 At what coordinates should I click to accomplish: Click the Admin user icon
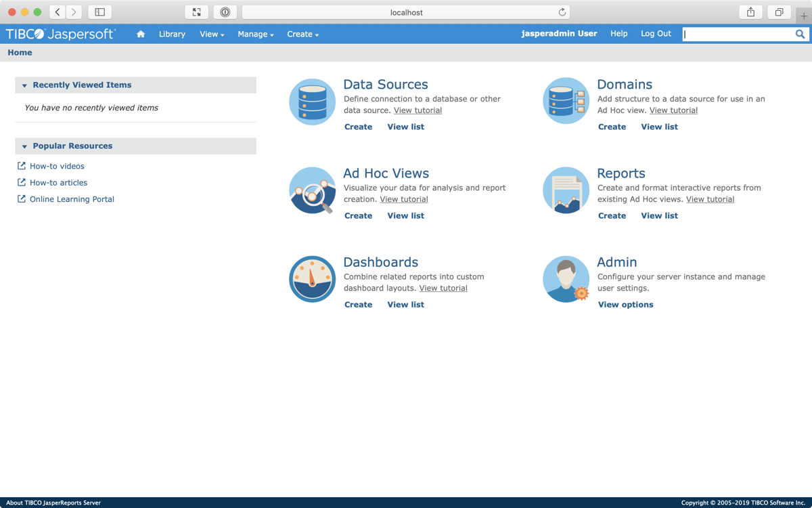tap(566, 279)
